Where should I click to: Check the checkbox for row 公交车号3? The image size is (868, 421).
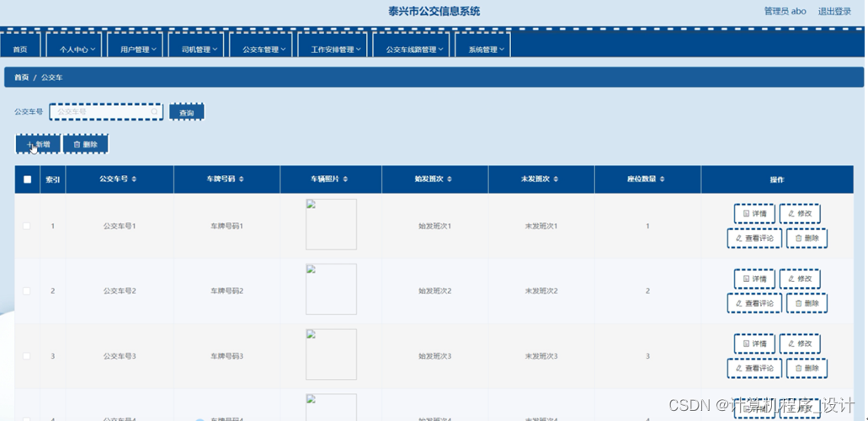27,355
